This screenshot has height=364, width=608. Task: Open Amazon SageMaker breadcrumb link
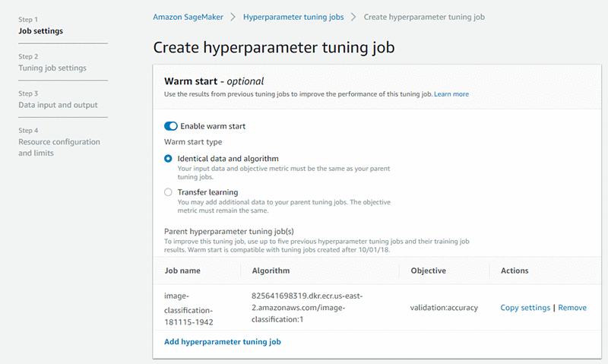188,17
